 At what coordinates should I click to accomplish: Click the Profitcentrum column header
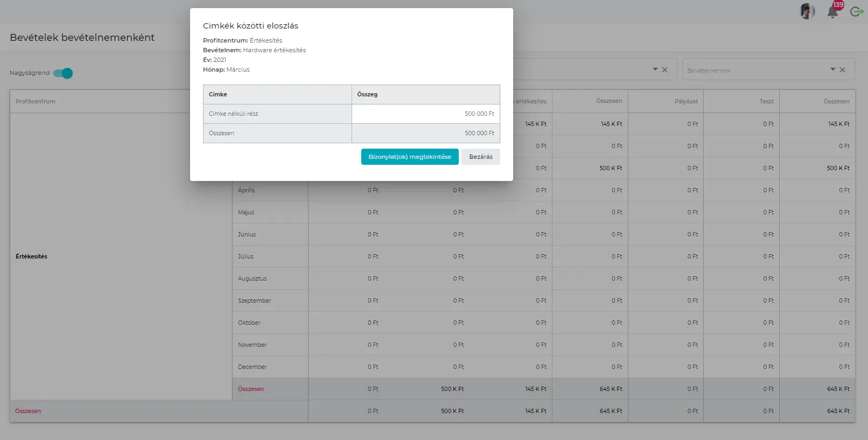pos(36,101)
